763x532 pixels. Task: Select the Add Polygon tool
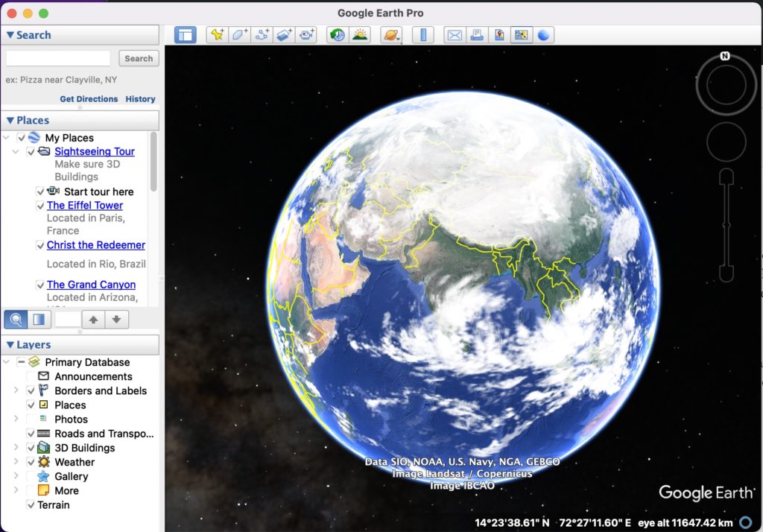click(238, 34)
